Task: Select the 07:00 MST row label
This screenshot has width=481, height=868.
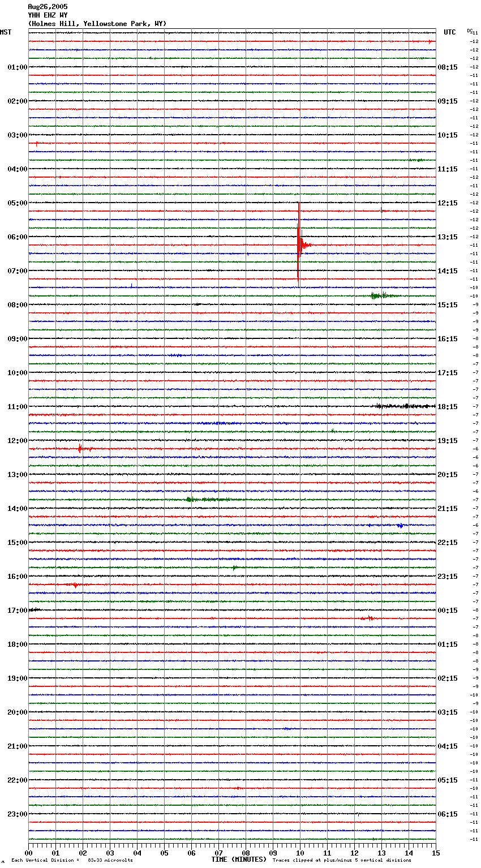Action: point(18,271)
